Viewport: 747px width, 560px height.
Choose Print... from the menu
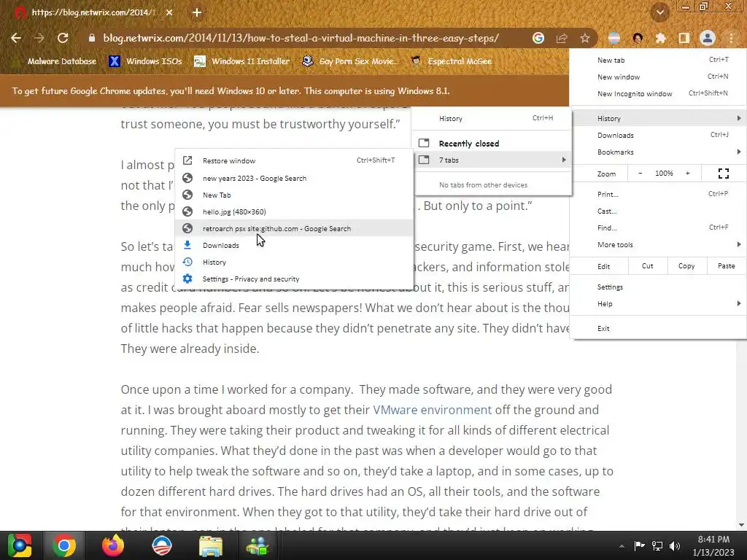658,194
